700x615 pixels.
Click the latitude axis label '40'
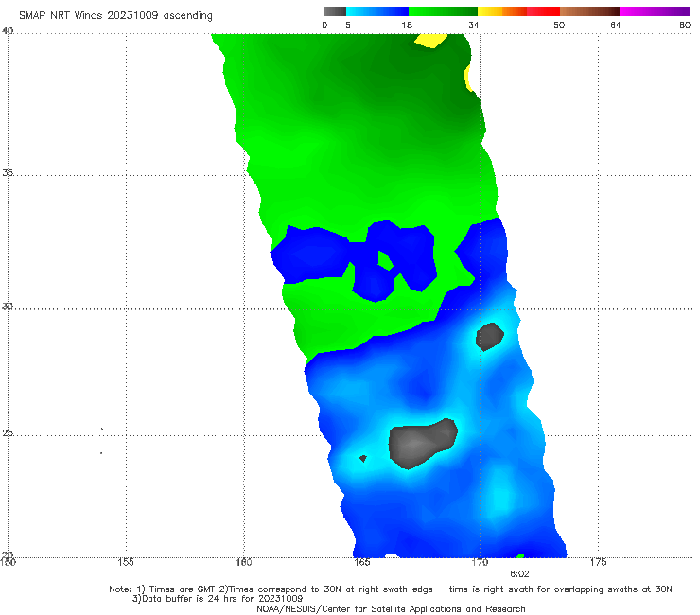point(8,30)
